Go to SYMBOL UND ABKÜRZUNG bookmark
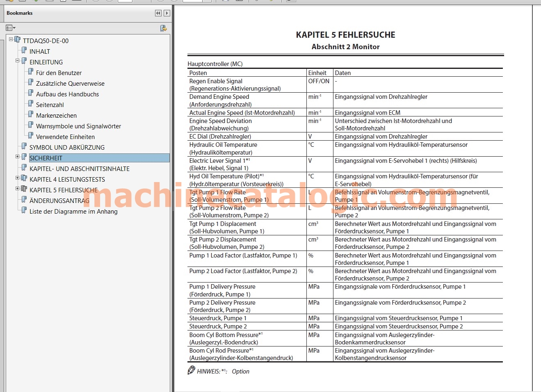The width and height of the screenshot is (541, 392). coord(67,148)
